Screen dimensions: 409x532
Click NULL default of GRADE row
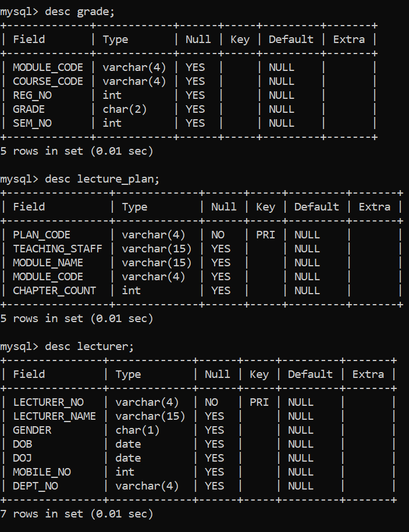click(x=282, y=109)
